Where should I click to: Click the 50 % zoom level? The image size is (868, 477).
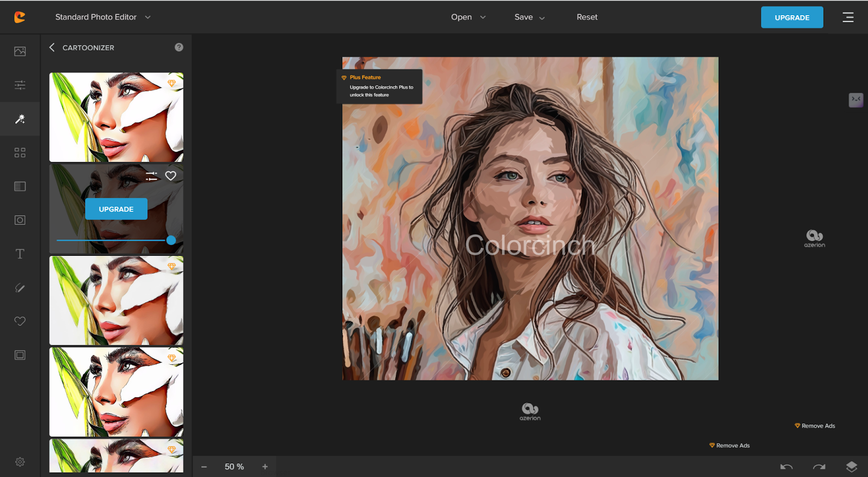pyautogui.click(x=234, y=467)
